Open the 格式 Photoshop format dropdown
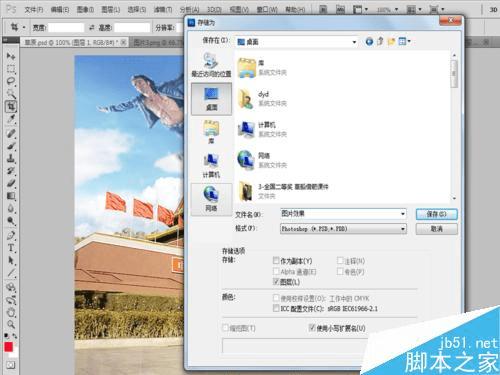The image size is (500, 375). pos(403,229)
